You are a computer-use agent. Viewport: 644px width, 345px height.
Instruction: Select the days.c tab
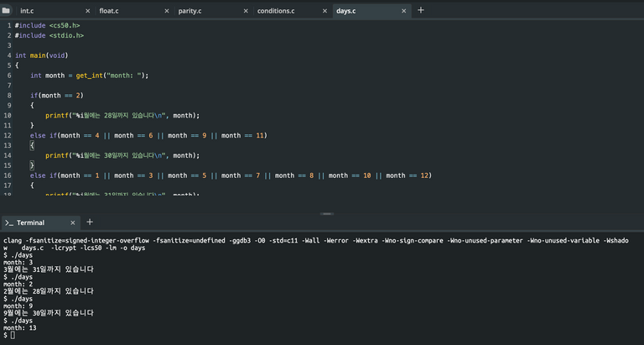coord(345,11)
